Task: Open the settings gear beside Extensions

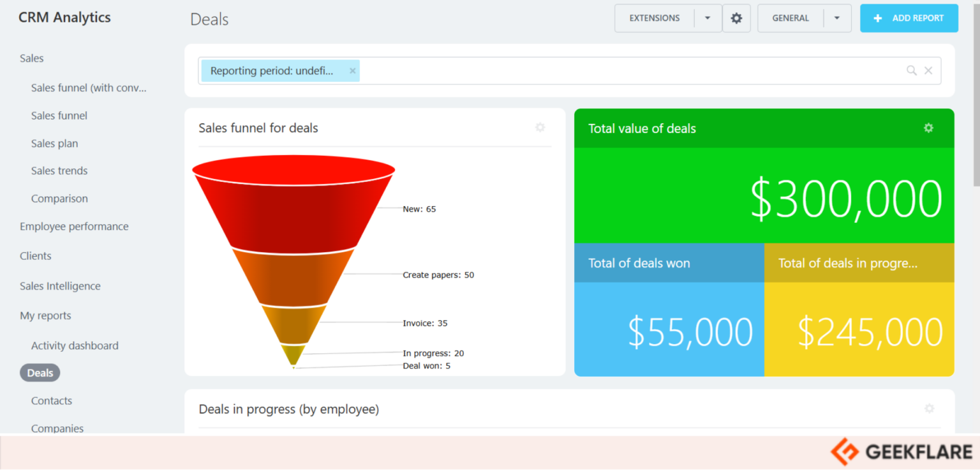Action: (x=736, y=19)
